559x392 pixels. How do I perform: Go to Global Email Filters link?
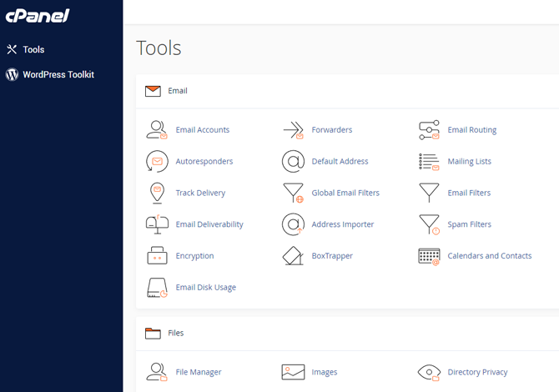[x=345, y=193]
